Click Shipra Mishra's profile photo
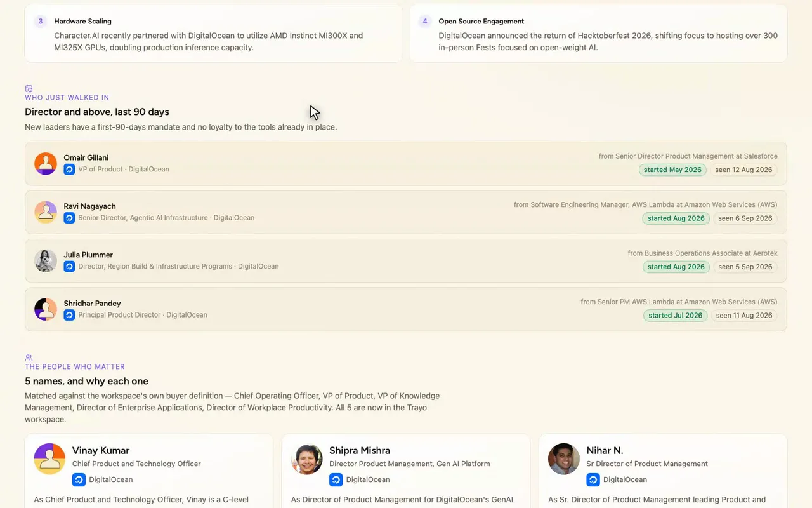The image size is (812, 508). pyautogui.click(x=307, y=459)
